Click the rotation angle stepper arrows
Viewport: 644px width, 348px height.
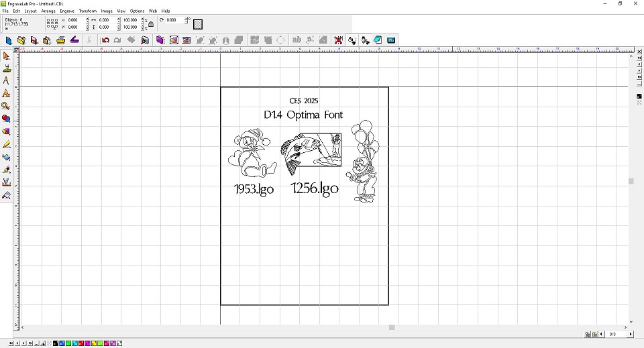[x=186, y=19]
